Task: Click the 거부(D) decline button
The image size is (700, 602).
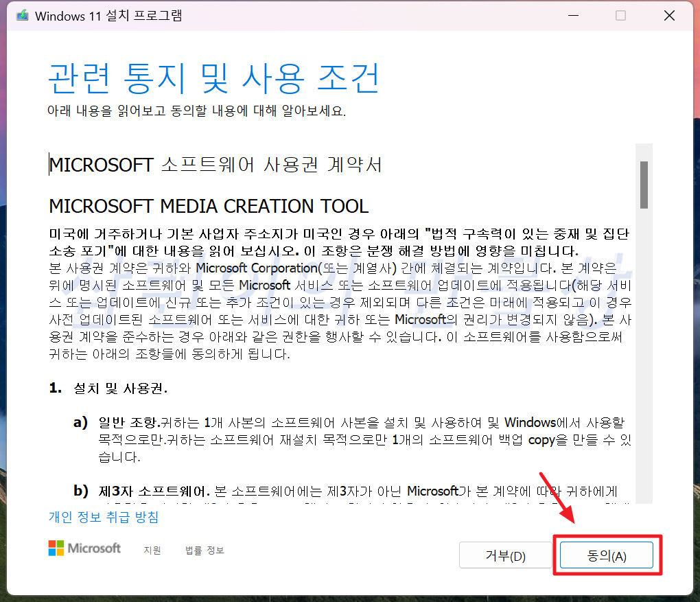Action: tap(505, 555)
